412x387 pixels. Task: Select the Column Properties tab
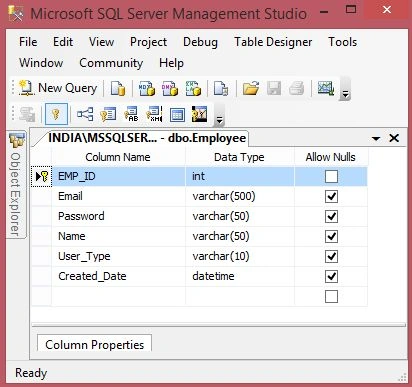click(95, 344)
